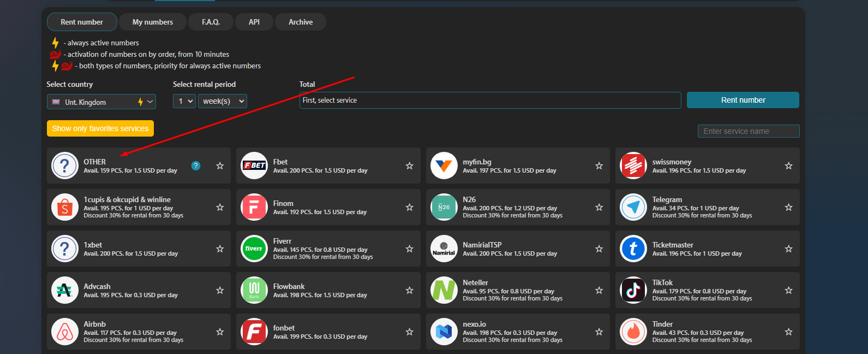Screen dimensions: 868x354
Task: Favorite the OTHER service with its star
Action: [x=220, y=166]
